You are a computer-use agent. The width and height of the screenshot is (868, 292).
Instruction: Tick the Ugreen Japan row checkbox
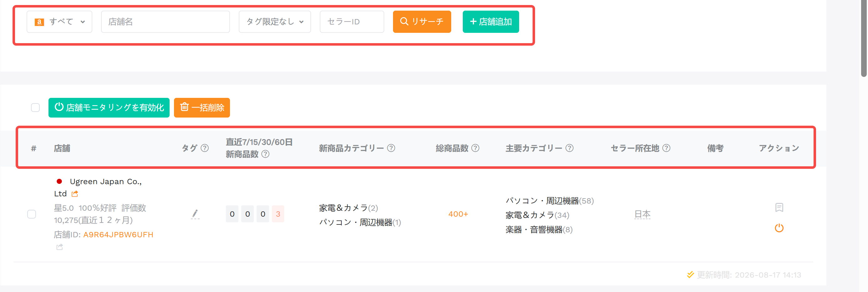point(32,214)
